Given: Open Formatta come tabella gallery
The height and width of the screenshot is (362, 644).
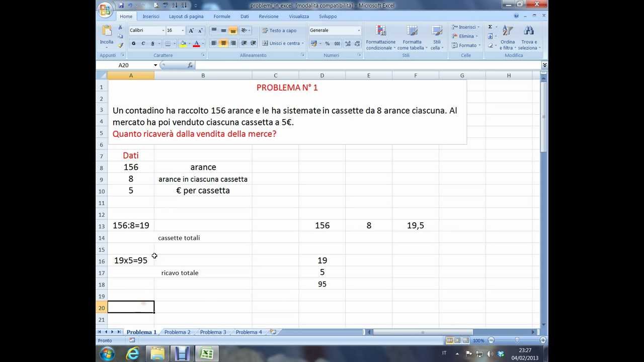Looking at the screenshot, I should (x=412, y=38).
